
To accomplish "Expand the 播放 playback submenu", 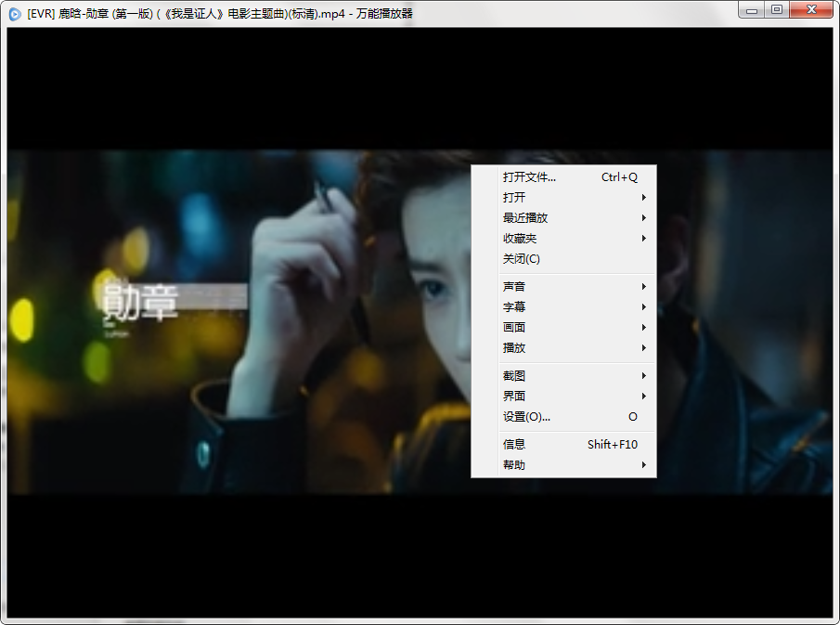I will 512,347.
